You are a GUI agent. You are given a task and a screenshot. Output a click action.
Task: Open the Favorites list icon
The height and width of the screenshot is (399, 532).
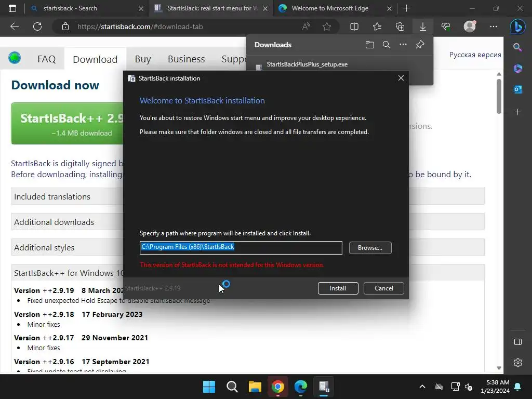377,26
